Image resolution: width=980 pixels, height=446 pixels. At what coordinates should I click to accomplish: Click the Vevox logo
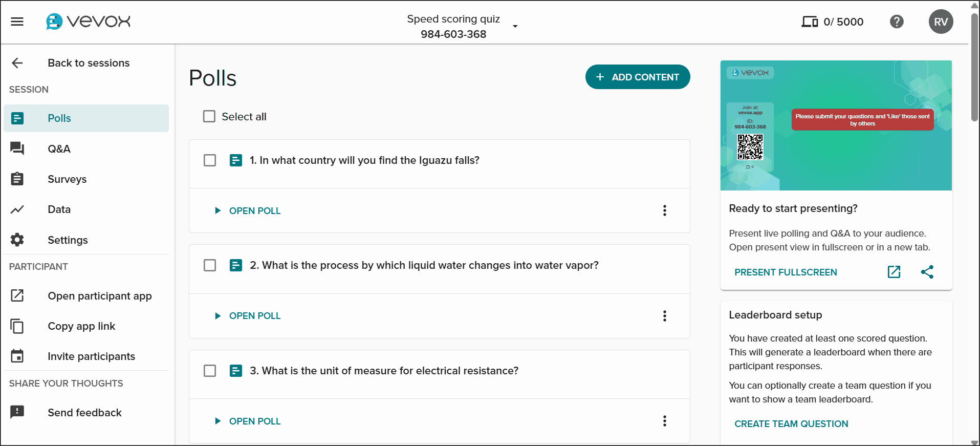(x=87, y=22)
